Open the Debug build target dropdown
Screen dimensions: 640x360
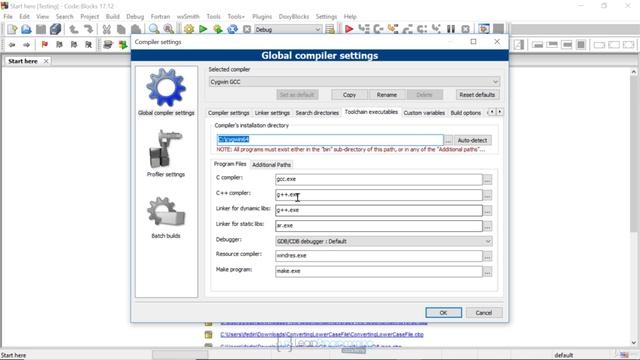coord(288,29)
